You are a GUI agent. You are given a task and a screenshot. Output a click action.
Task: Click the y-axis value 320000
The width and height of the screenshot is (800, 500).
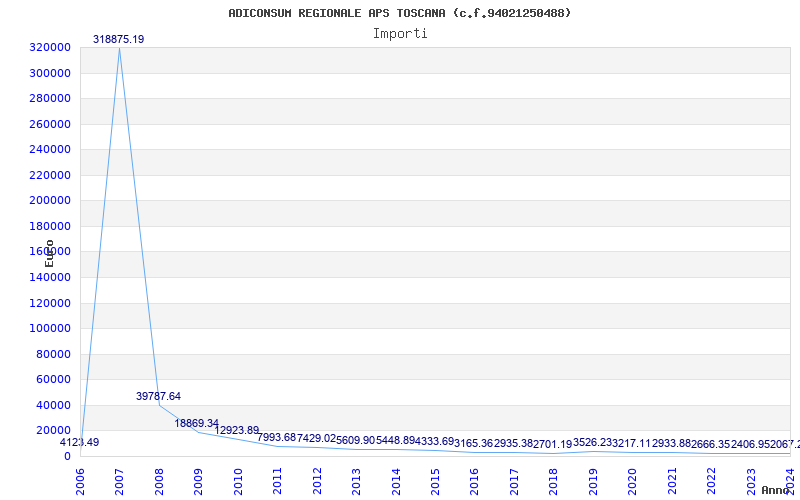click(49, 47)
